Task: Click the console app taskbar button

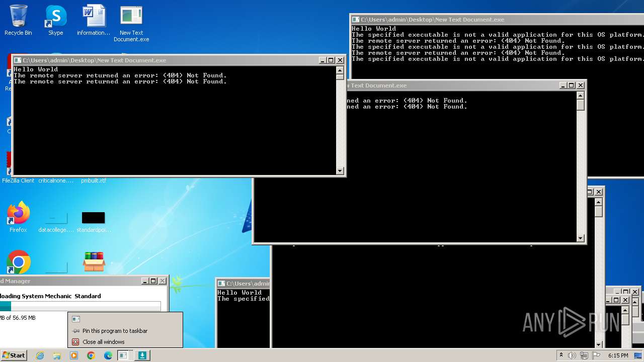Action: pos(124,355)
